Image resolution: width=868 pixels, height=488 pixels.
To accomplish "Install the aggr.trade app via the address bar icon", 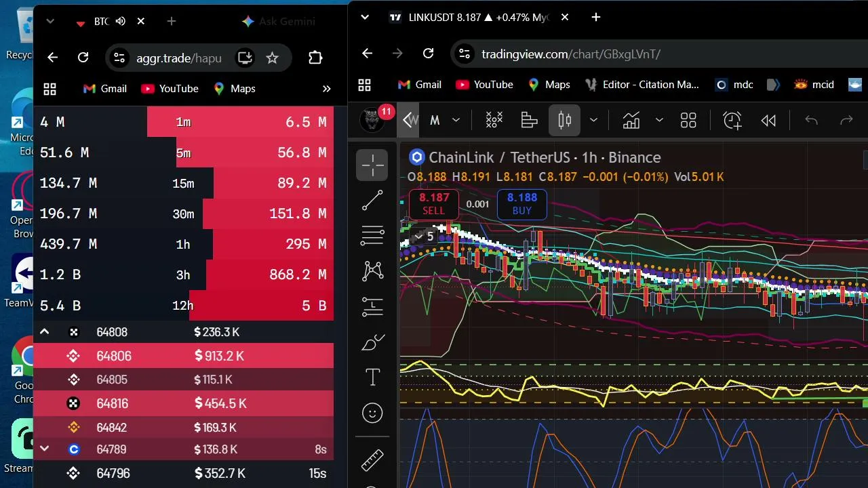I will [x=245, y=58].
